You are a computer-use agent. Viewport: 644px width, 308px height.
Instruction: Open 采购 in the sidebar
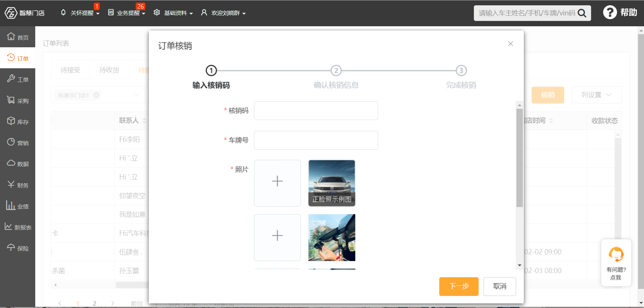18,100
